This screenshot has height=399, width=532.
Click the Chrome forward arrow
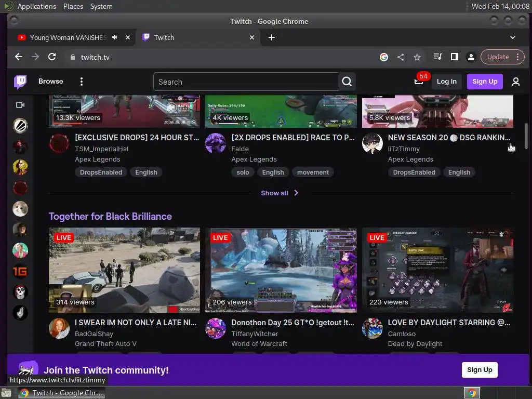click(x=35, y=57)
